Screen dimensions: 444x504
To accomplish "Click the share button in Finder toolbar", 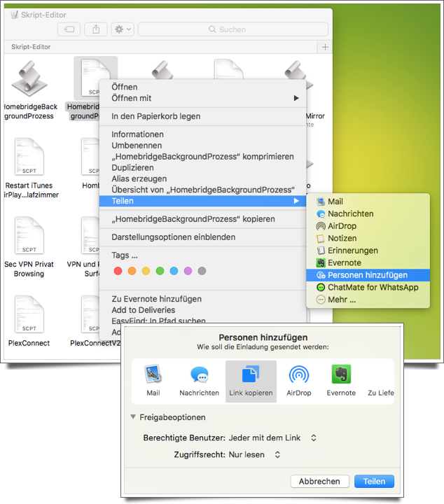I will 95,29.
